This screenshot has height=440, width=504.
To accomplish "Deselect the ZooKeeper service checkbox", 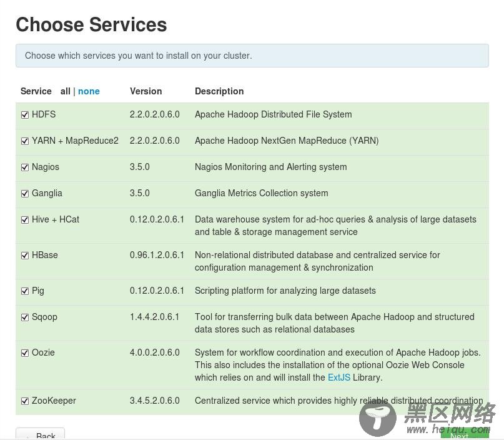I will click(x=25, y=401).
